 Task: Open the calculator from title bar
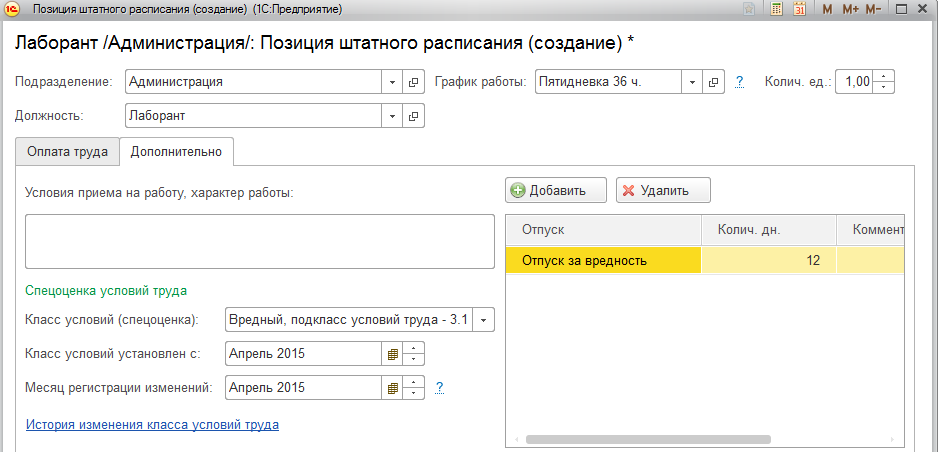click(x=776, y=9)
